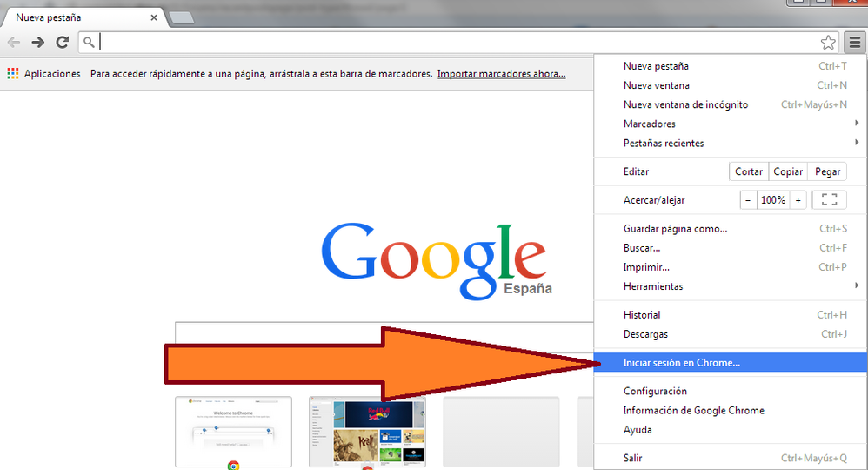868x470 pixels.
Task: Close the Nueva pestaña tab
Action: (x=154, y=17)
